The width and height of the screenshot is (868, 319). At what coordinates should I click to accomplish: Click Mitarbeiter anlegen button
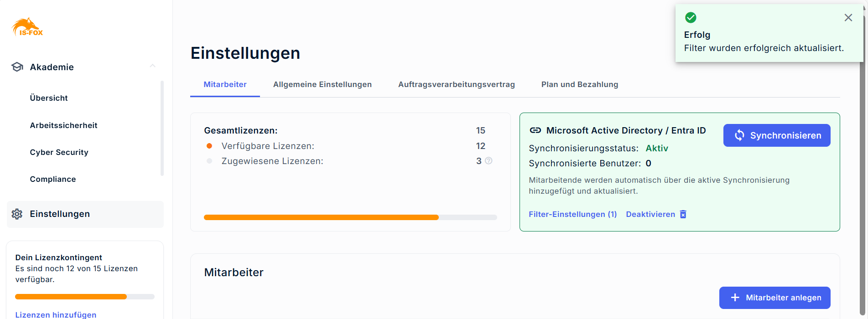[774, 298]
